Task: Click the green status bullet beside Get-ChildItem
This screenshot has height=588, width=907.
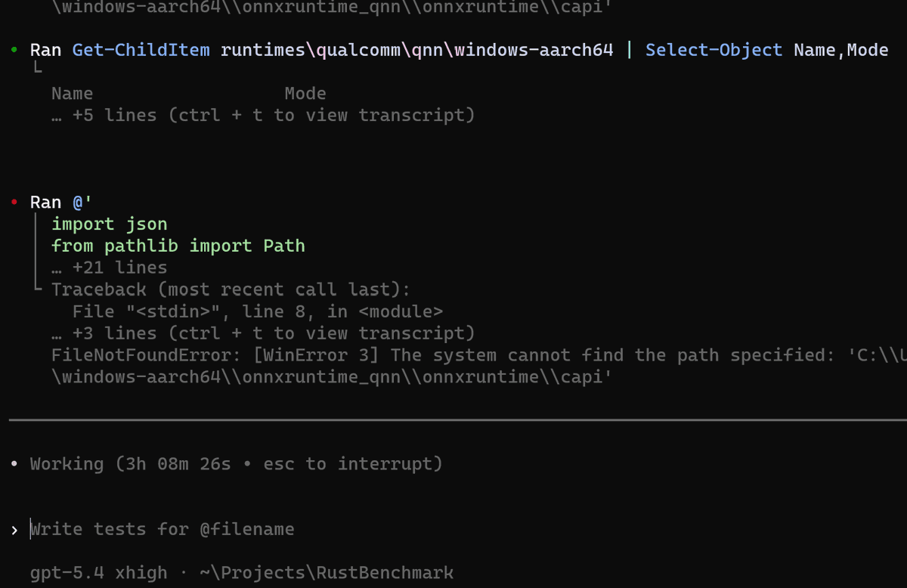Action: pyautogui.click(x=14, y=50)
